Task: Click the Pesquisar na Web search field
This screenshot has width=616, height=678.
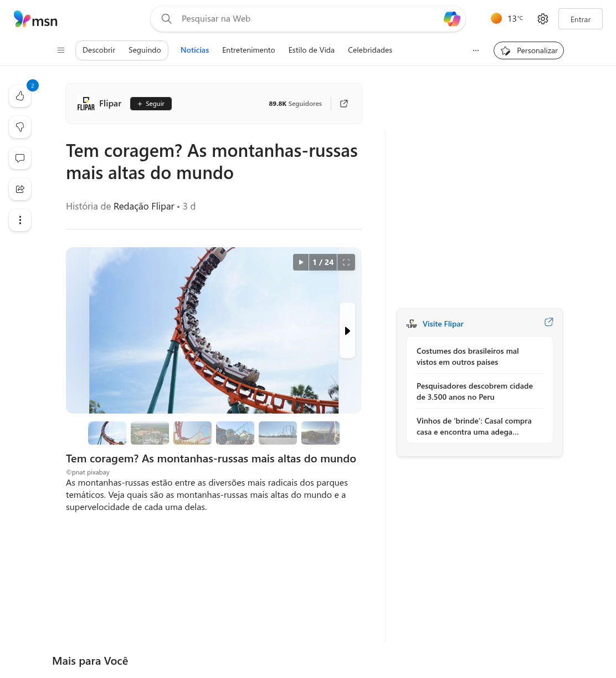Action: (307, 19)
